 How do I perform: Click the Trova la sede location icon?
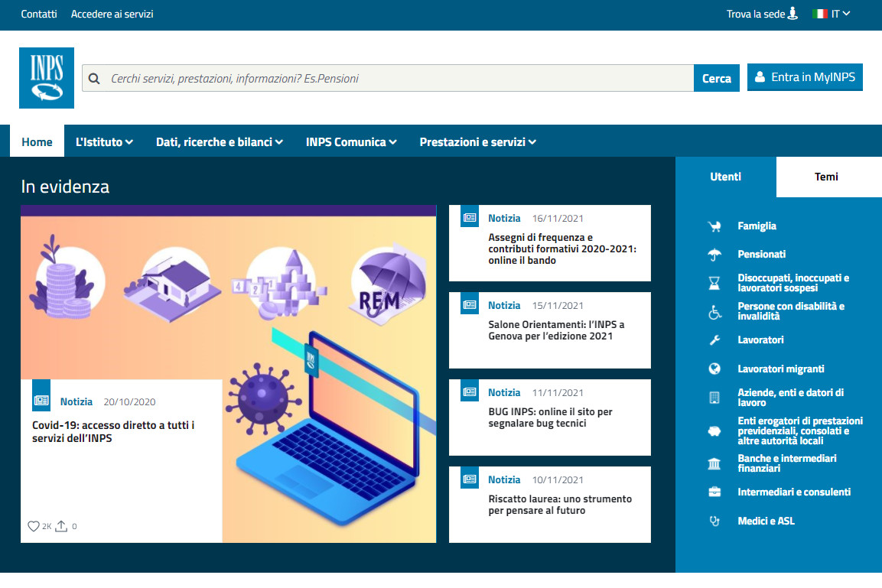click(792, 14)
